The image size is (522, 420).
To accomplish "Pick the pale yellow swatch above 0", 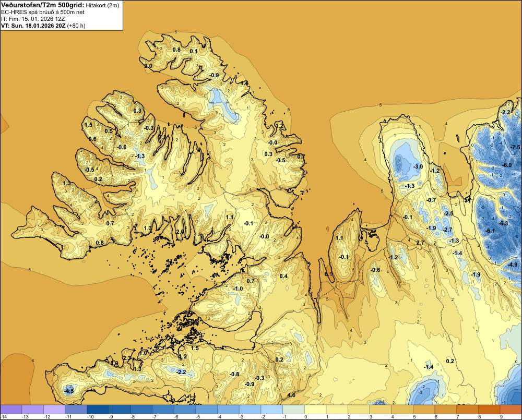I will tap(316, 409).
